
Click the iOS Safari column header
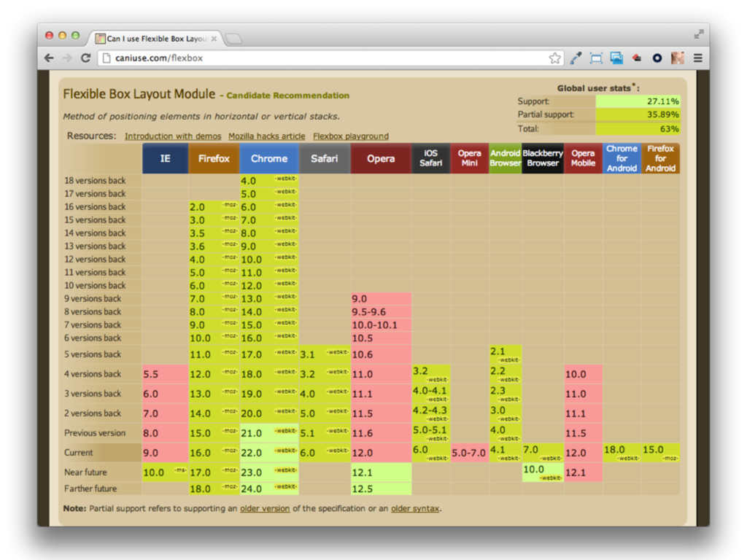tap(430, 158)
